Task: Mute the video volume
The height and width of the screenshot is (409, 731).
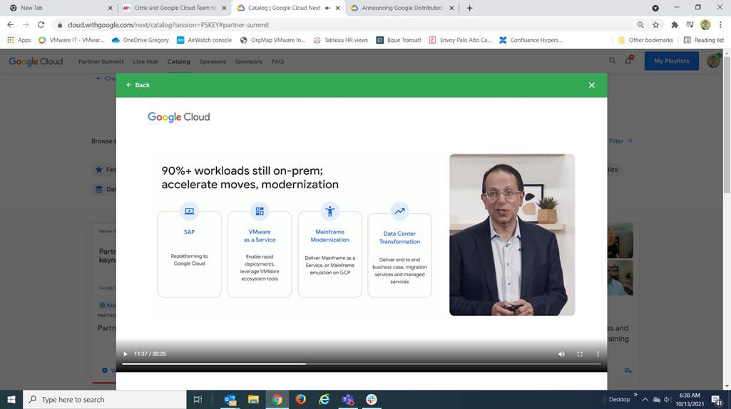Action: [561, 354]
